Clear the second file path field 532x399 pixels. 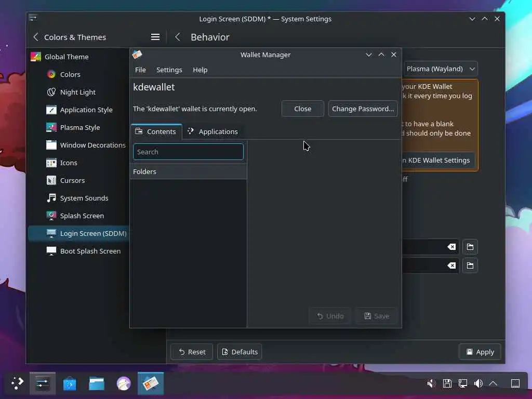click(x=451, y=265)
